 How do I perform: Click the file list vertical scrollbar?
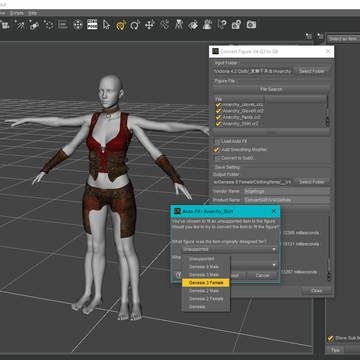(x=327, y=112)
